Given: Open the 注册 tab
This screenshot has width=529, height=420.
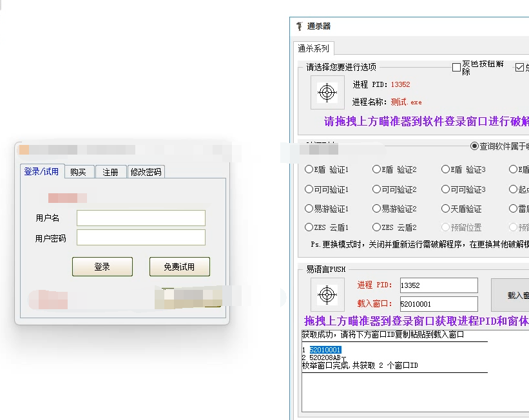Looking at the screenshot, I should [110, 172].
